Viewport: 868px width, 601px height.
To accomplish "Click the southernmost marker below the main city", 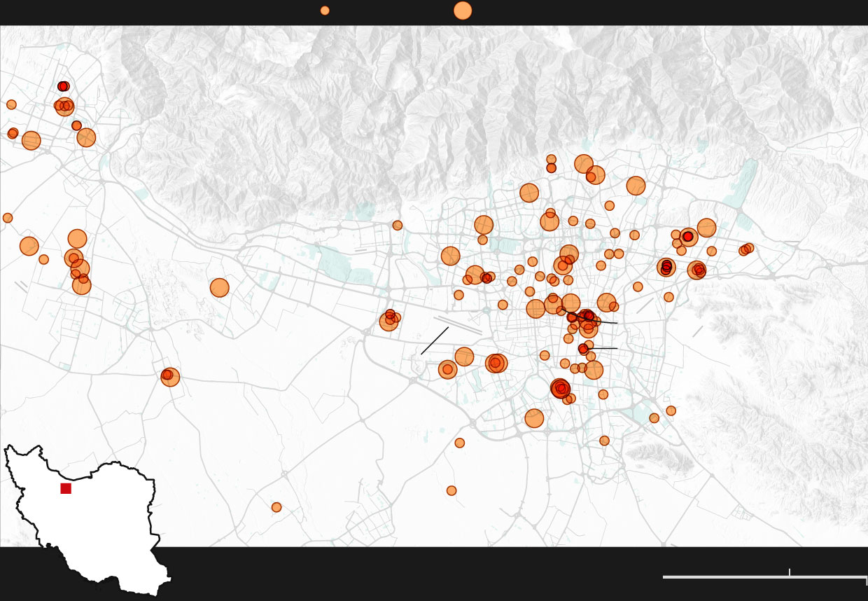I will click(451, 491).
